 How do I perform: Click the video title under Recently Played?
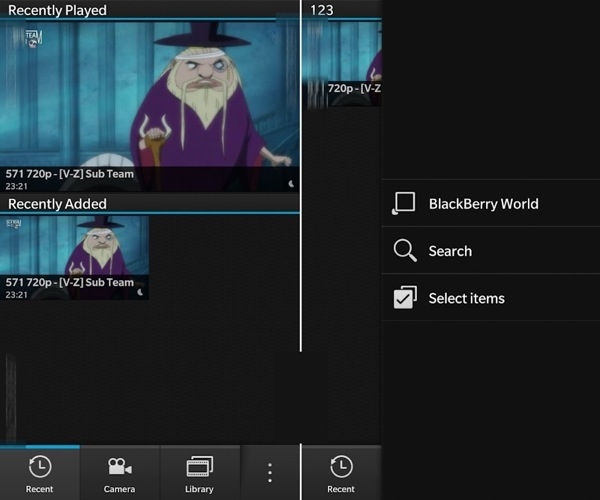coord(70,173)
